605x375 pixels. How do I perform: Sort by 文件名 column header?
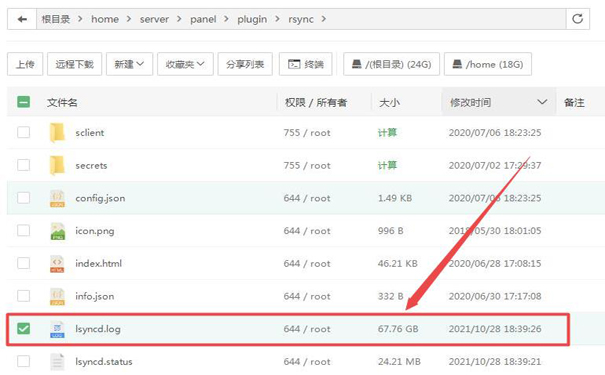click(62, 103)
